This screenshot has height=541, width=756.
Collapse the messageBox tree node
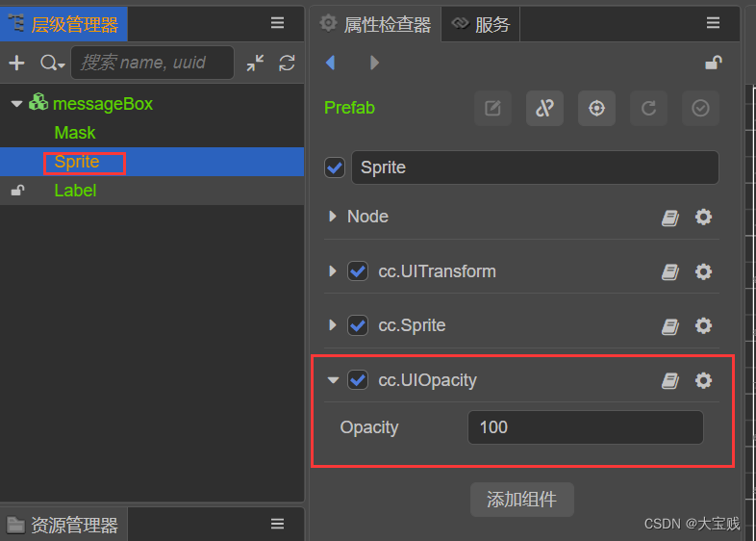point(17,104)
